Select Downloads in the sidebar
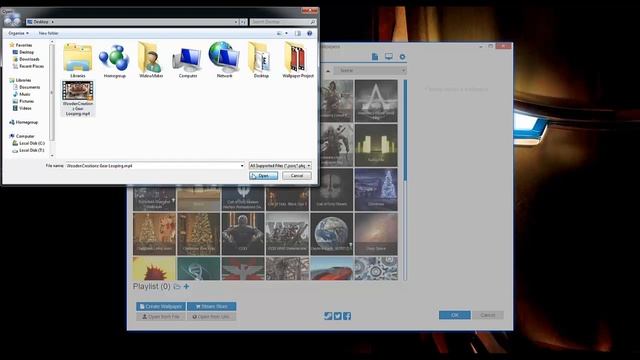This screenshot has height=360, width=640. (x=29, y=59)
